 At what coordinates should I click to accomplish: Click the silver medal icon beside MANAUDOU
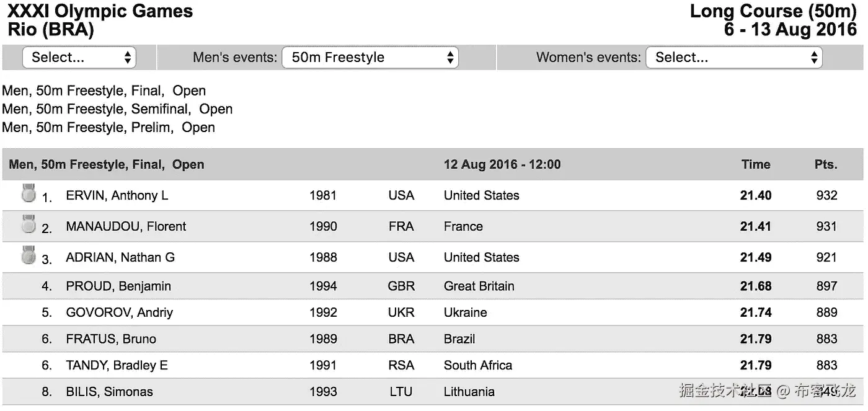click(29, 224)
